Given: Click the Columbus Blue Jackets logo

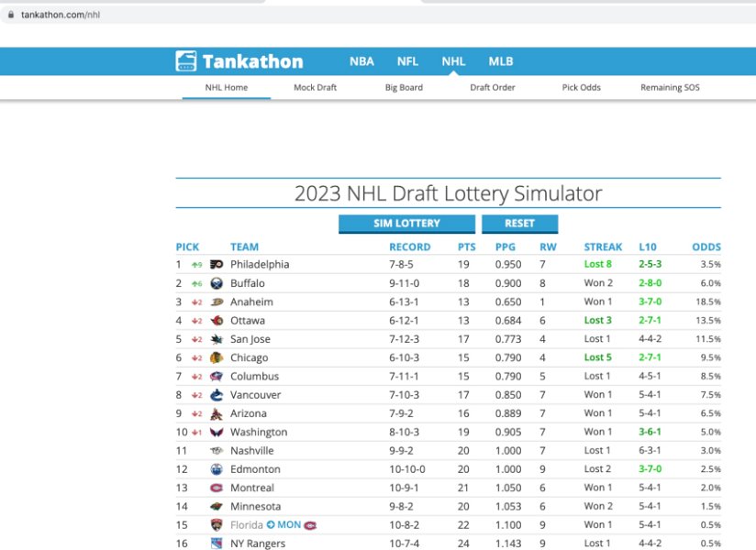Looking at the screenshot, I should click(x=217, y=376).
